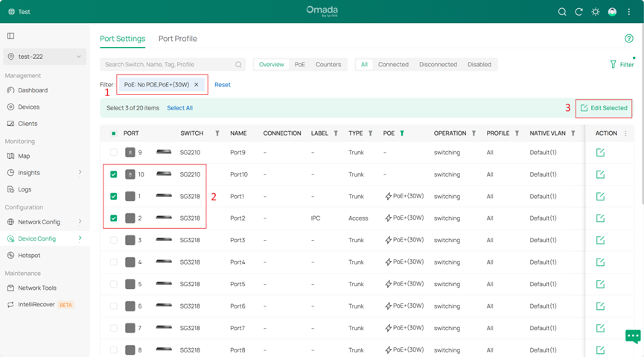
Task: Uncheck the port 10 checkbox
Action: click(114, 174)
